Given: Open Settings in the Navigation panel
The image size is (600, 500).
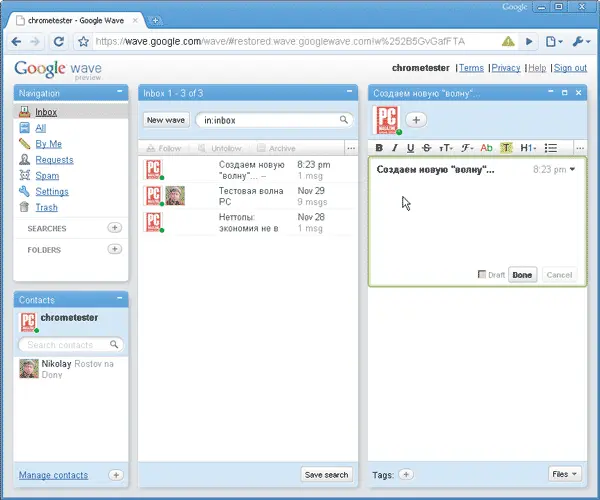Looking at the screenshot, I should tap(52, 192).
